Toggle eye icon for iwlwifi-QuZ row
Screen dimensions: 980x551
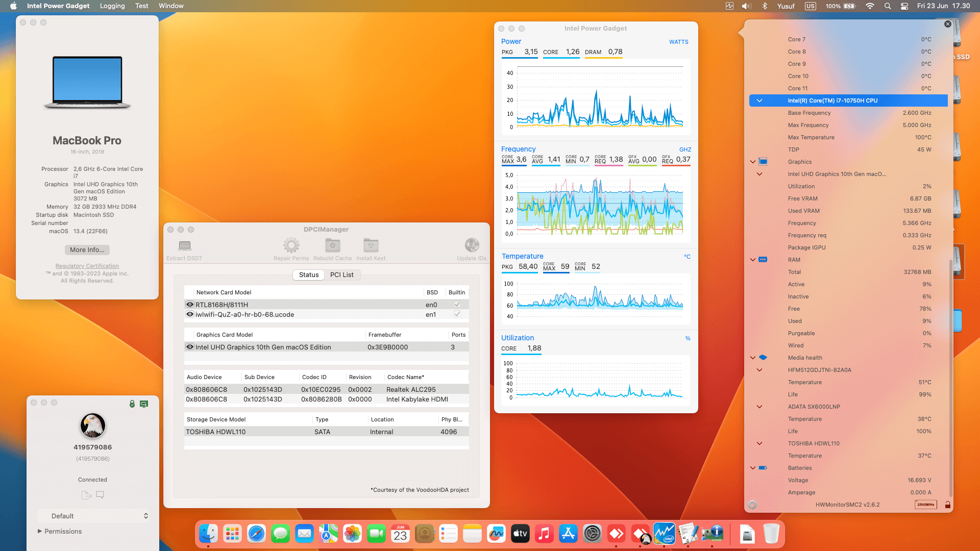pyautogui.click(x=190, y=314)
